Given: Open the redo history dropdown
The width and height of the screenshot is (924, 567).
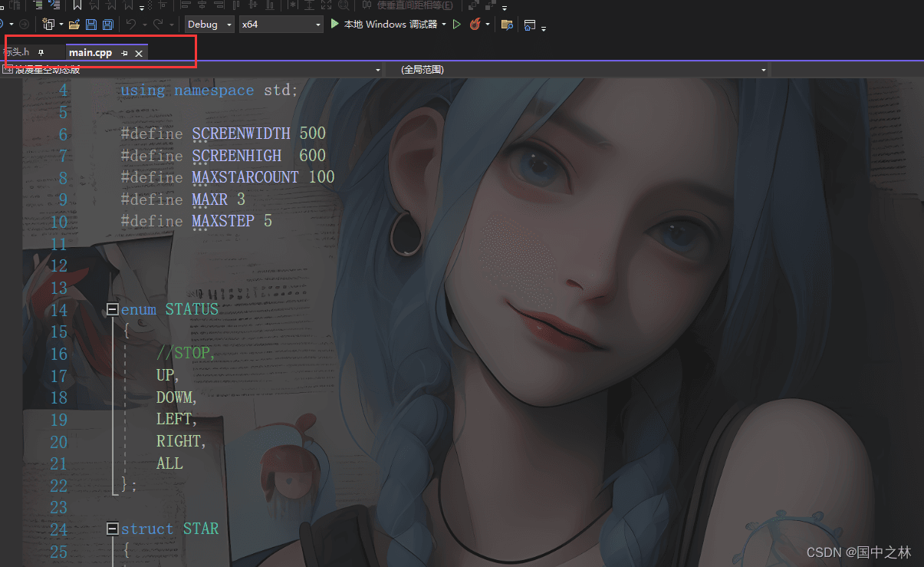Looking at the screenshot, I should point(171,25).
